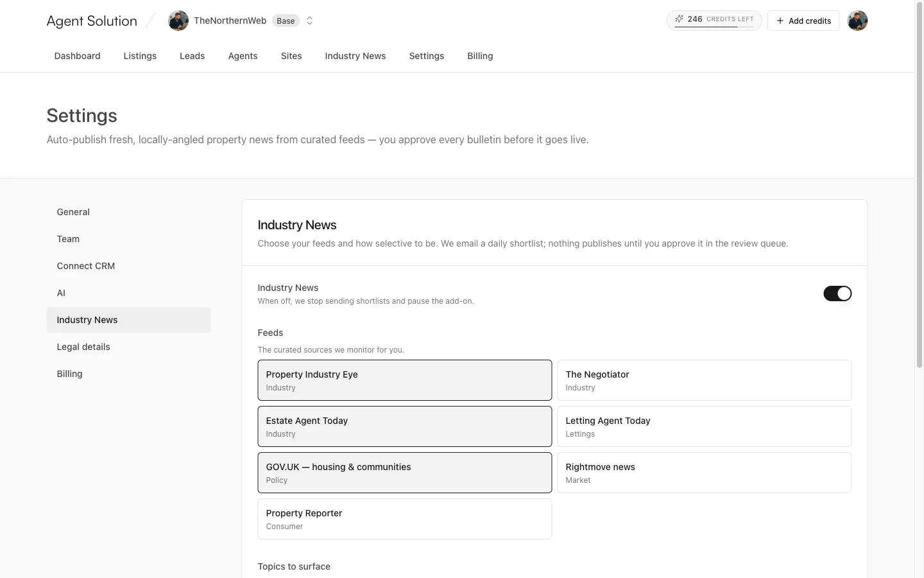Open Billing in settings sidebar
The width and height of the screenshot is (924, 578).
click(128, 374)
